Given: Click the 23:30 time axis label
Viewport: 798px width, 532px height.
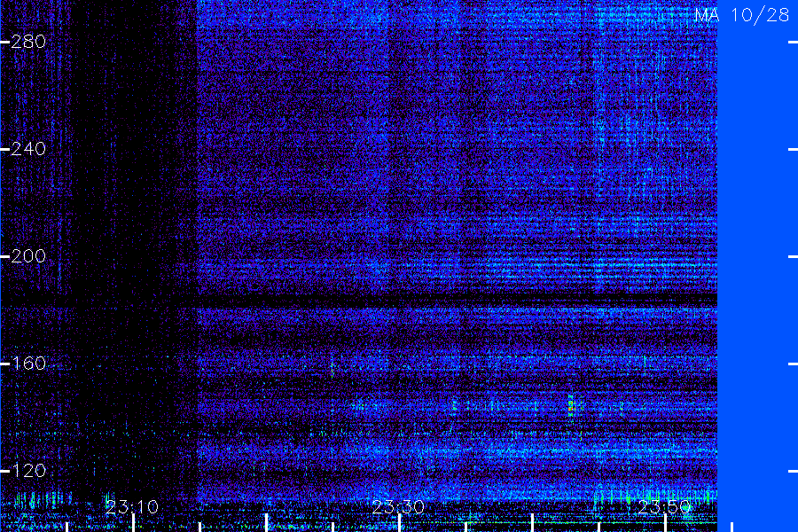Looking at the screenshot, I should (x=398, y=507).
